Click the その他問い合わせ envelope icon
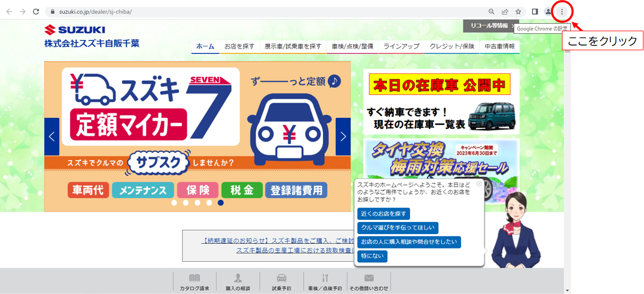The width and height of the screenshot is (644, 294). (x=369, y=278)
